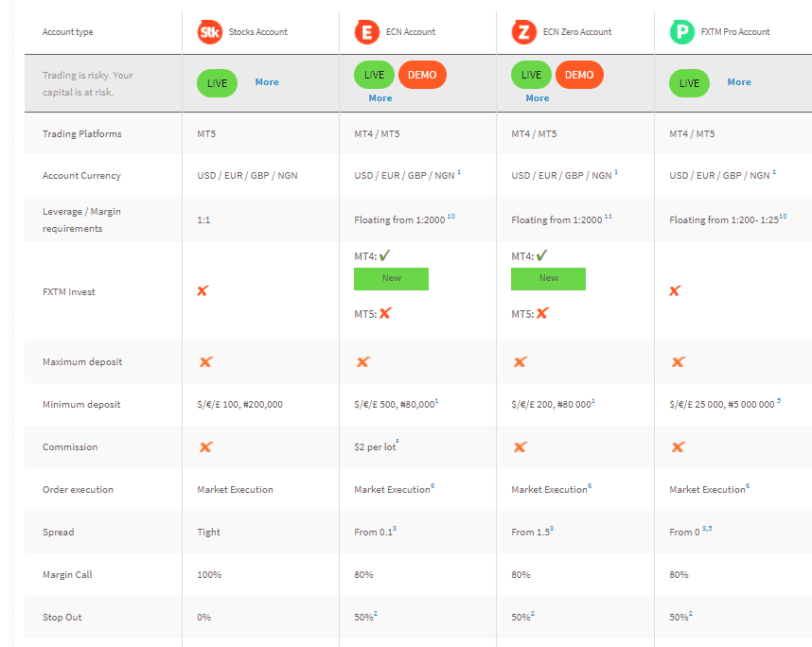
Task: Click the Stocks Account '1:1' leverage value
Action: pyautogui.click(x=203, y=220)
